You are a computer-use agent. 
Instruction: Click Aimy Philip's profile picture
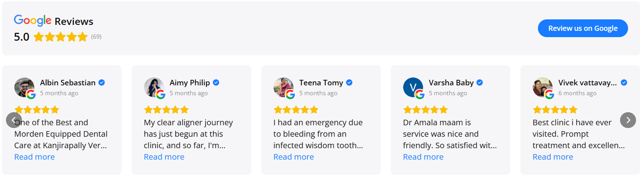pos(154,87)
